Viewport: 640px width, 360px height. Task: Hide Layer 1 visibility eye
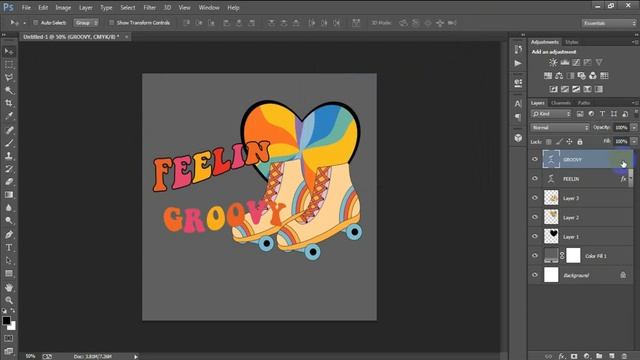click(x=535, y=236)
